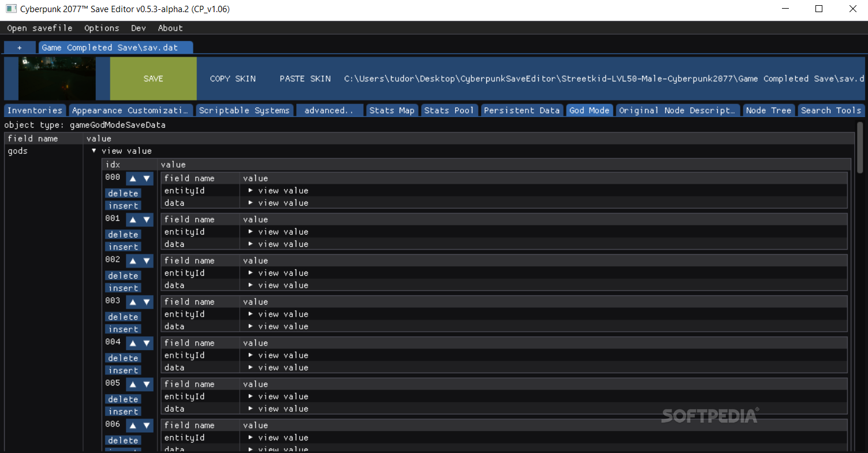Delete entry 005

(x=123, y=399)
